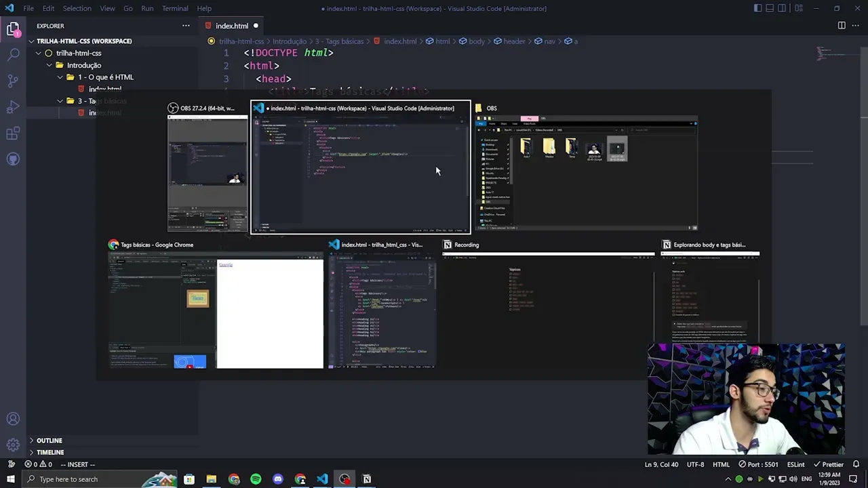Open the File menu

(28, 8)
